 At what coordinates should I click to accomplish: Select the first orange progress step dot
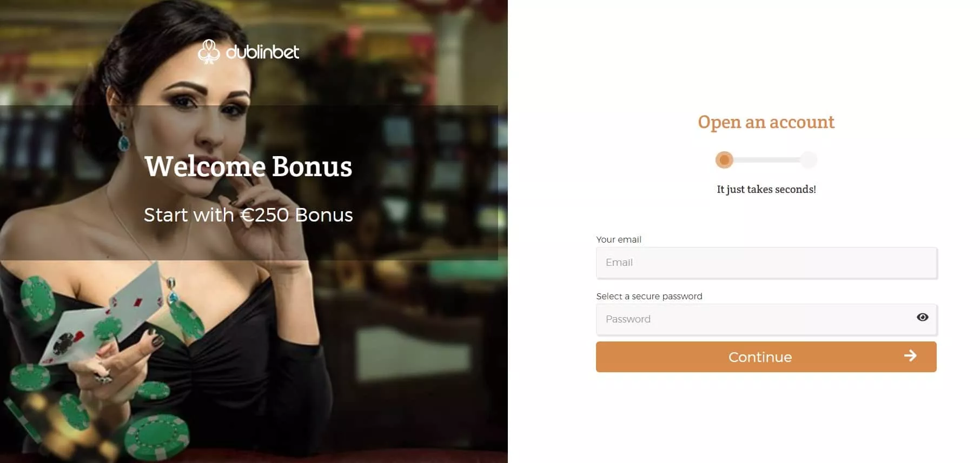coord(724,160)
